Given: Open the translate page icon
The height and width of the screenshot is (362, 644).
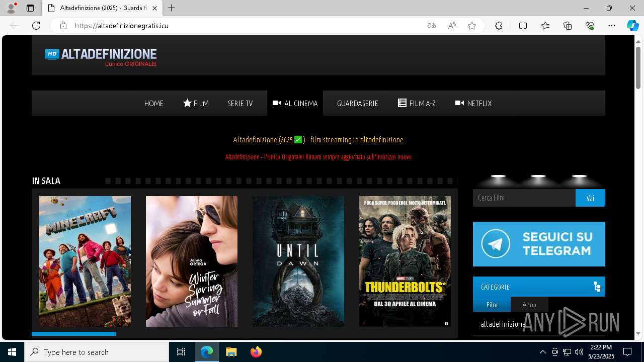Looking at the screenshot, I should coord(431,26).
